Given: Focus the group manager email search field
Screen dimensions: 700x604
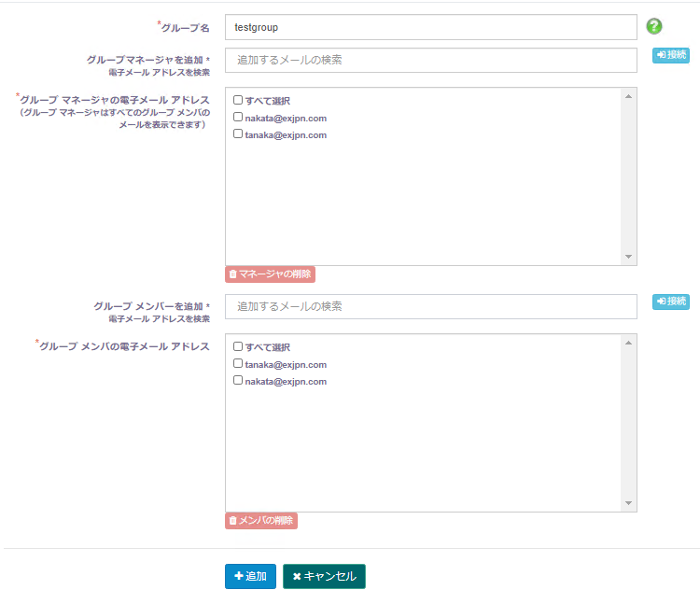Looking at the screenshot, I should pyautogui.click(x=431, y=61).
